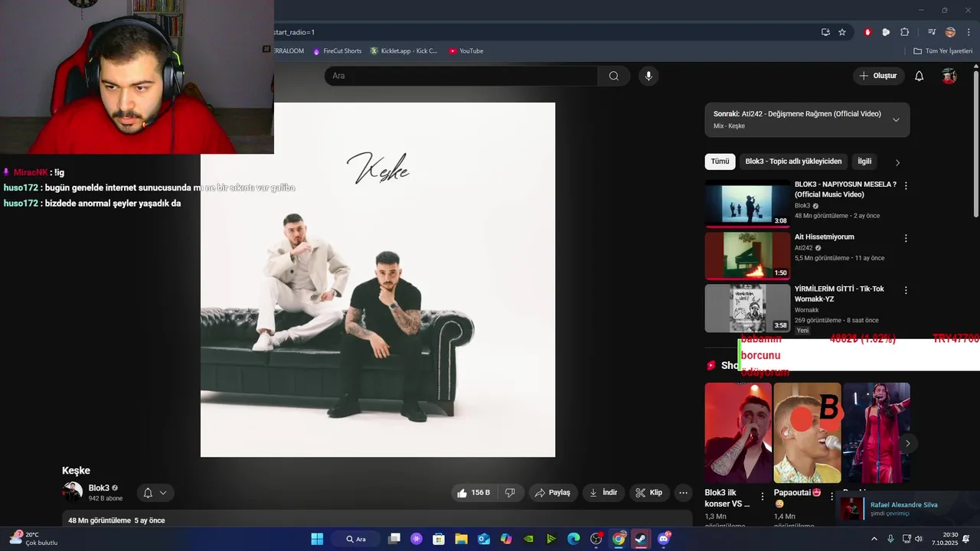Screen dimensions: 980x551
Task: Open options for BLOK3 - NAPIYOSUN MESELA video
Action: coord(906,186)
